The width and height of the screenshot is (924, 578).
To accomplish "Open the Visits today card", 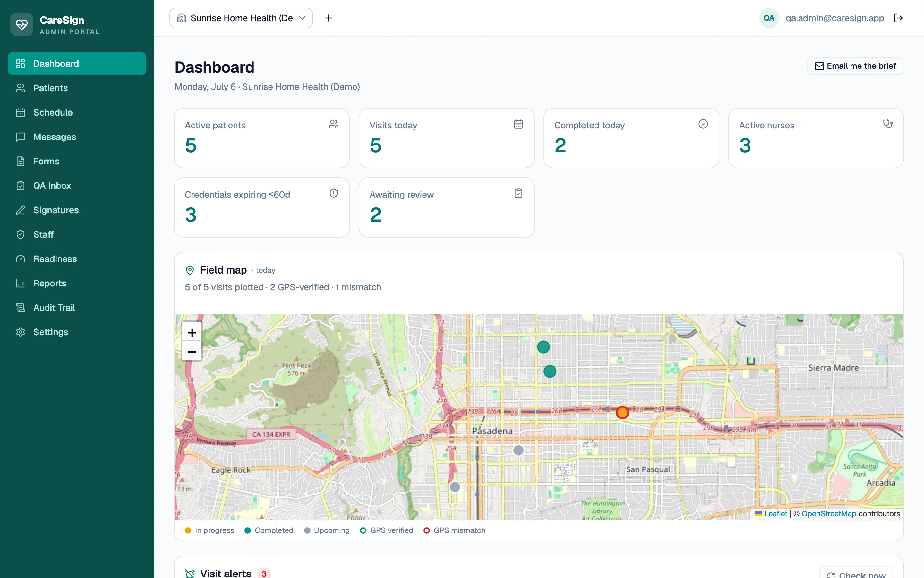I will tap(446, 138).
